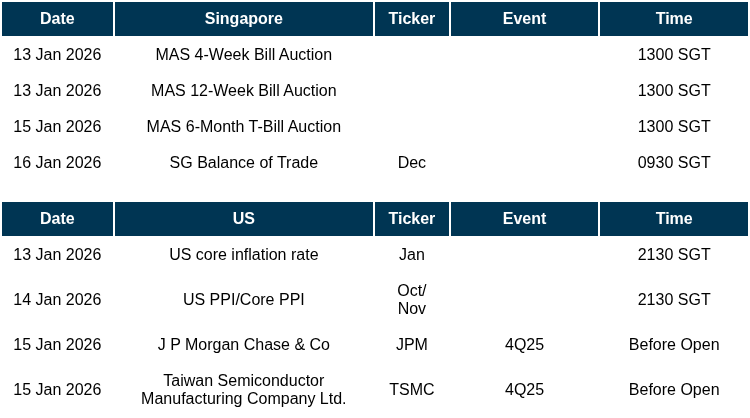Viewport: 750px width, 418px height.
Task: Select the US PPI/Core PPI cell
Action: (243, 300)
